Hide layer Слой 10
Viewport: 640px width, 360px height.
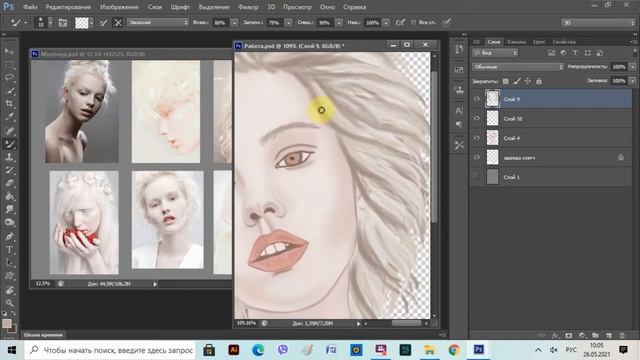(477, 118)
